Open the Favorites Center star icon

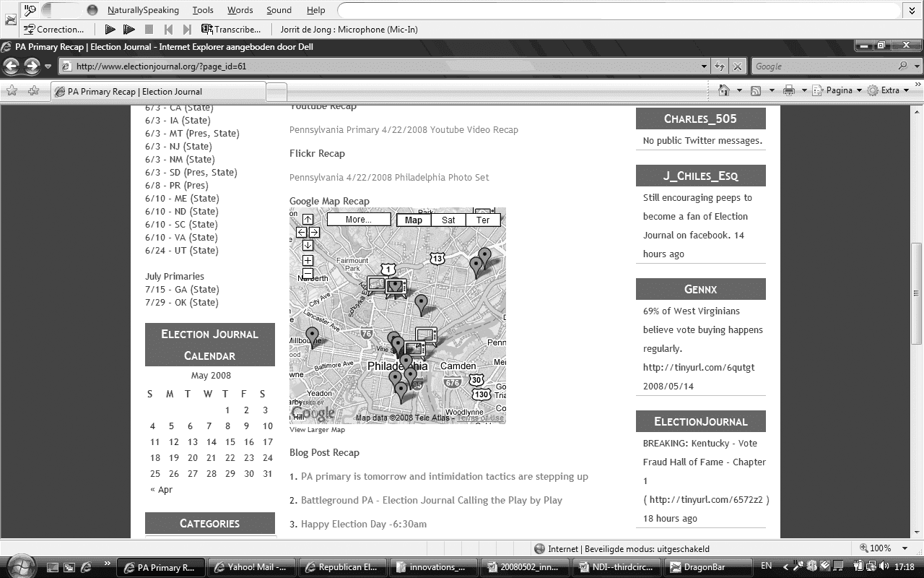pos(12,90)
